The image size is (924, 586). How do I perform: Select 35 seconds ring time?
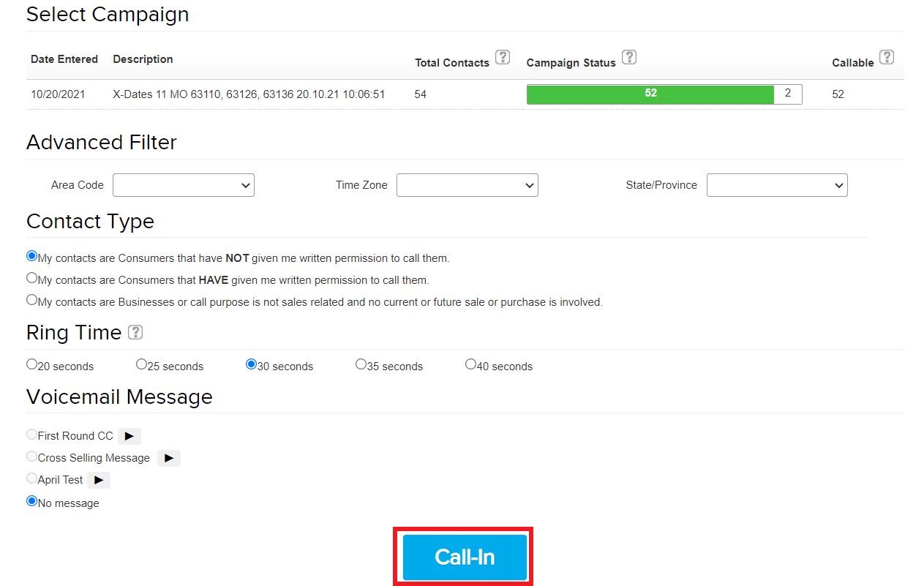tap(361, 364)
